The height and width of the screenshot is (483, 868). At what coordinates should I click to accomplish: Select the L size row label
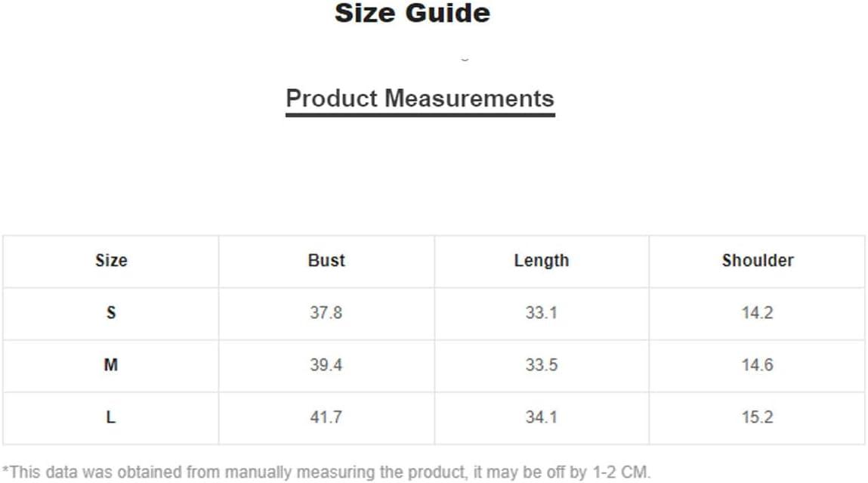coord(111,417)
